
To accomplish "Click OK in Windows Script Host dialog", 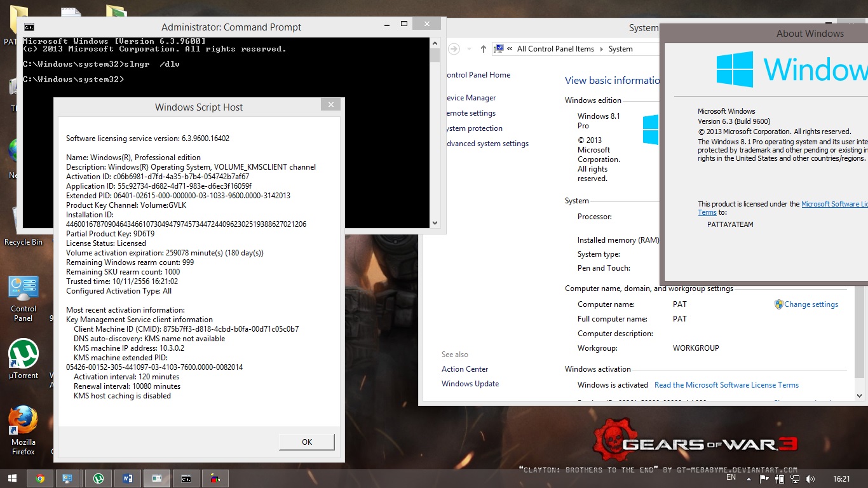I will (307, 442).
